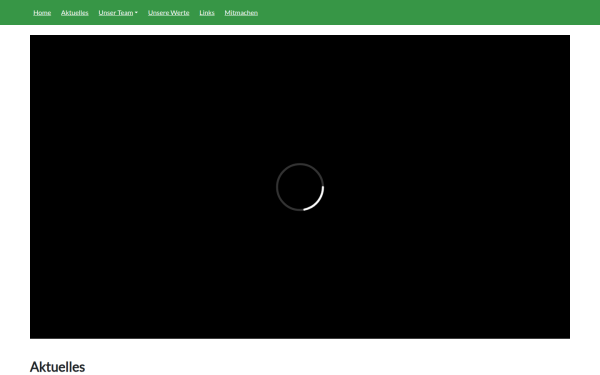The width and height of the screenshot is (600, 375).
Task: Click the Aktuelles section heading
Action: [57, 367]
